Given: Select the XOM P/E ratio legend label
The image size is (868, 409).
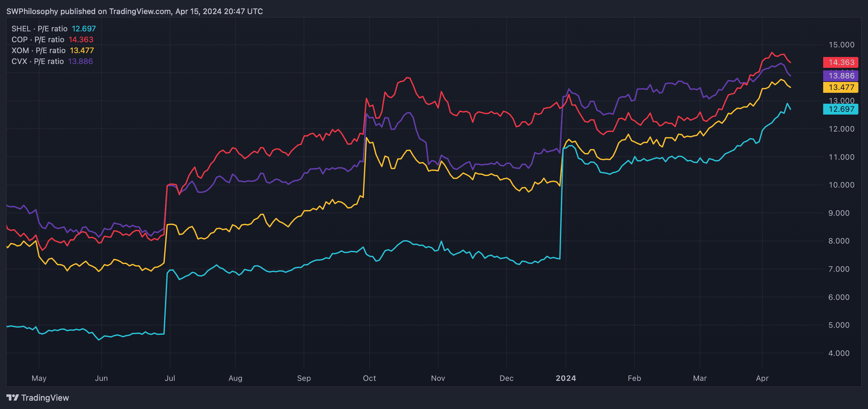Looking at the screenshot, I should tap(38, 51).
